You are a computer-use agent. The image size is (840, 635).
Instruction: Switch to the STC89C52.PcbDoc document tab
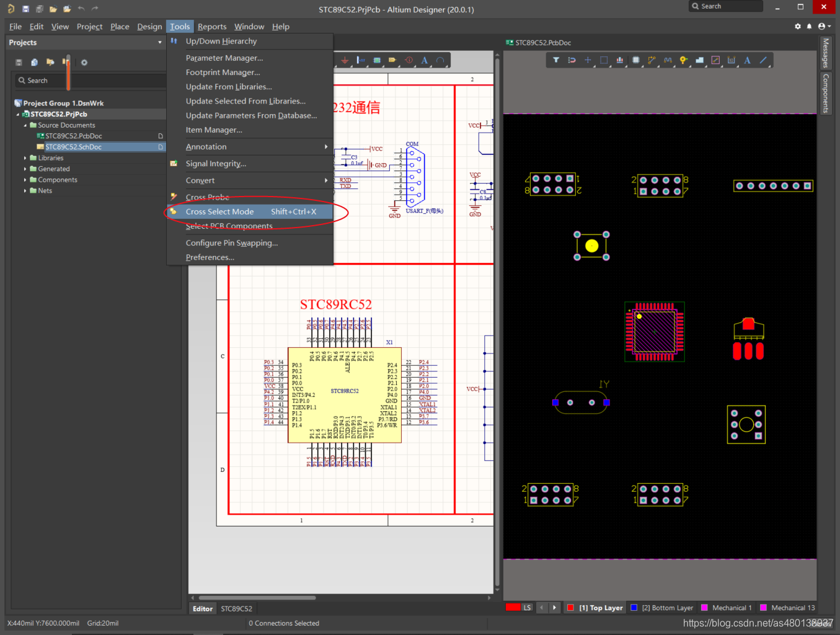click(539, 43)
